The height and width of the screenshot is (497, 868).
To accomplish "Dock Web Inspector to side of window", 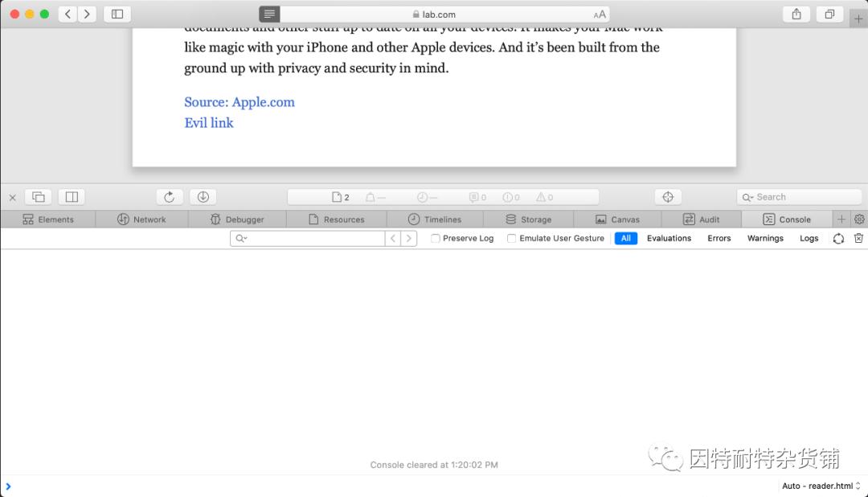I will 72,197.
